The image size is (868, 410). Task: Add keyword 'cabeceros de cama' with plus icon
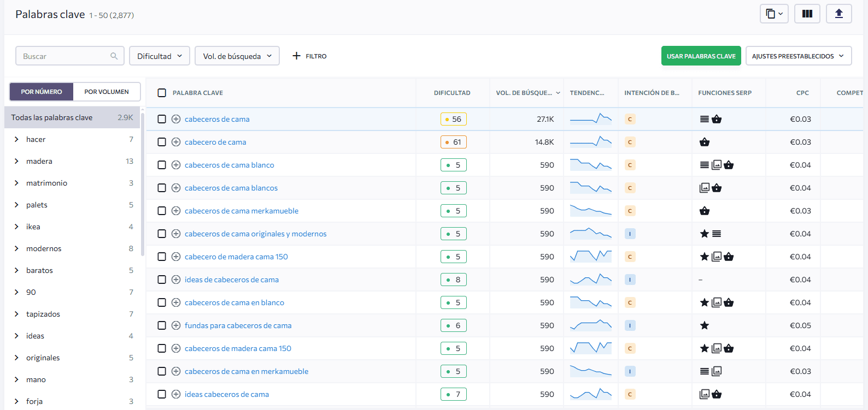click(176, 119)
